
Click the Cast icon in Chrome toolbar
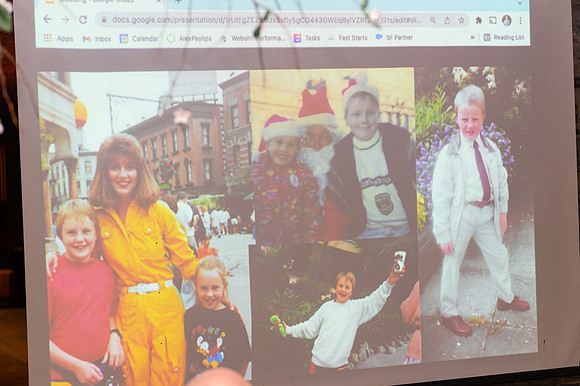492,20
